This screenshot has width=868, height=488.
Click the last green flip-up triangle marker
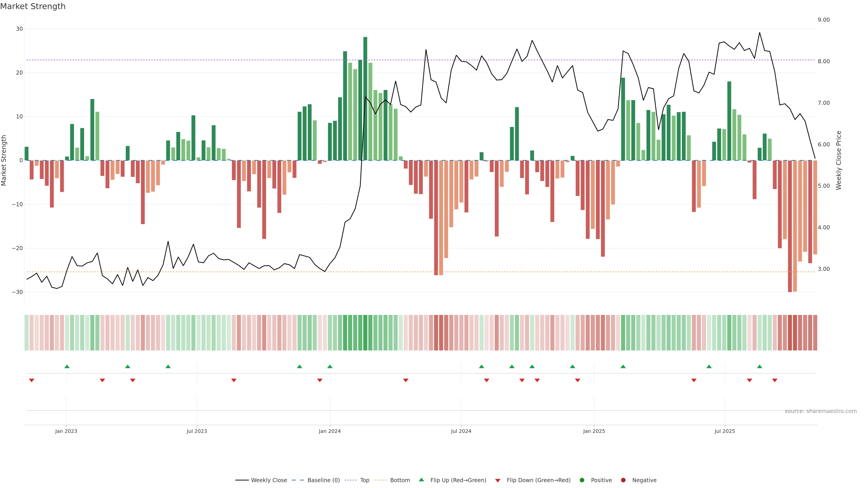pyautogui.click(x=759, y=366)
